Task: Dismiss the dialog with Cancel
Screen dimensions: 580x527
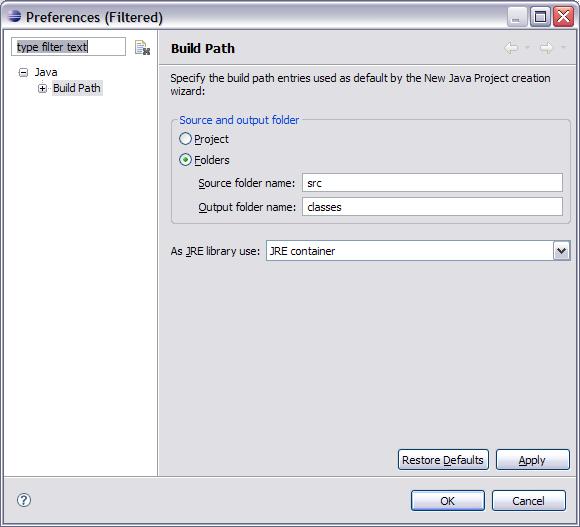Action: pyautogui.click(x=529, y=501)
